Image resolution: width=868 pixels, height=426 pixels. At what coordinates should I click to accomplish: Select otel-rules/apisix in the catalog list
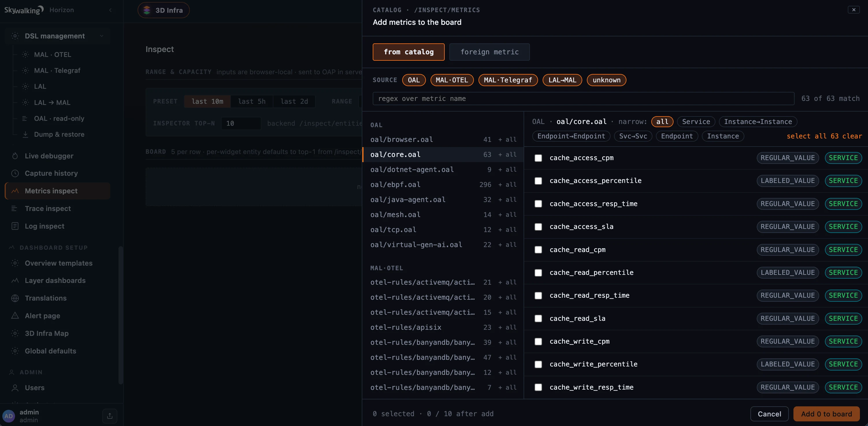[x=443, y=327]
